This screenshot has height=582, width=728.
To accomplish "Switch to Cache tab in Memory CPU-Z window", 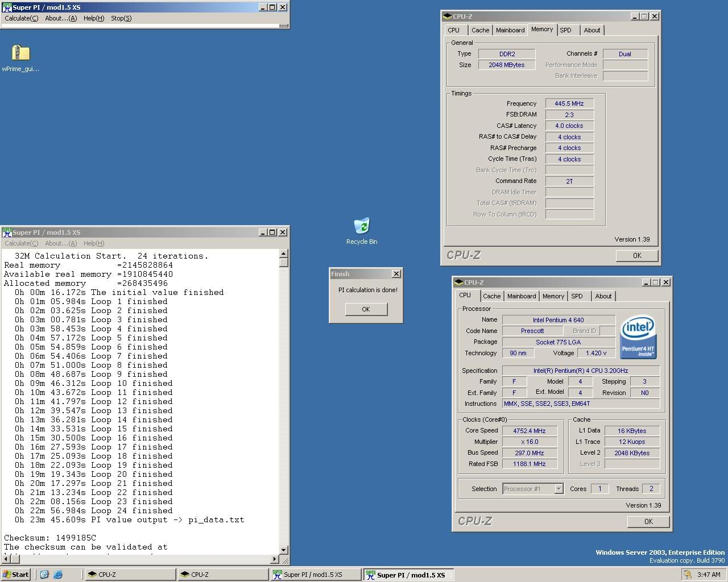I will click(480, 30).
